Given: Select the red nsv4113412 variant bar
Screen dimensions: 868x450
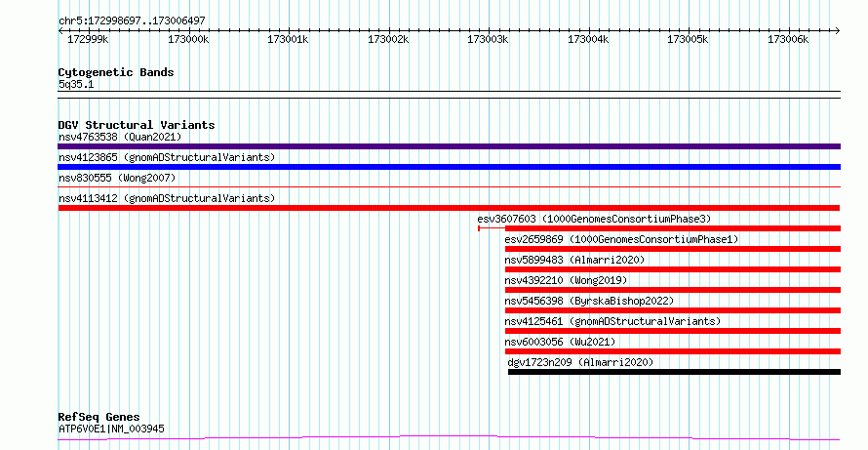Looking at the screenshot, I should tap(449, 208).
